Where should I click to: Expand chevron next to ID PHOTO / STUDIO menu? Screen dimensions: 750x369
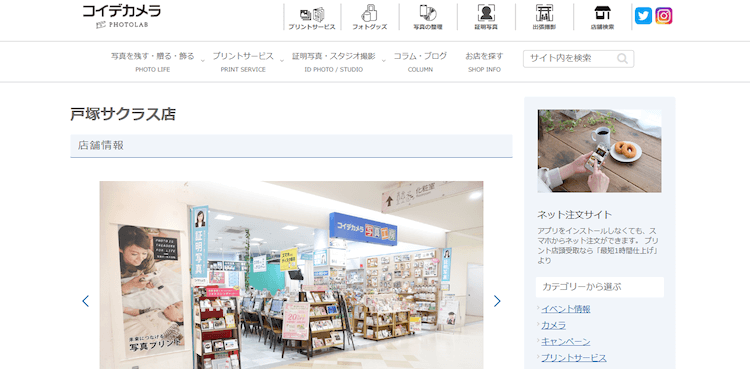[384, 61]
